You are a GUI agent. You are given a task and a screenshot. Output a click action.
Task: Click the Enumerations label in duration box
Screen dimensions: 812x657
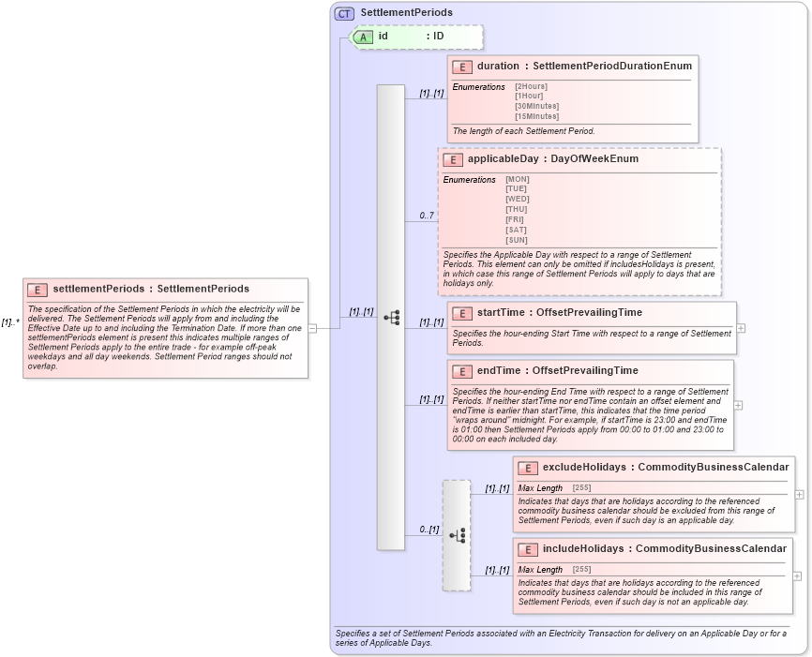pyautogui.click(x=478, y=87)
